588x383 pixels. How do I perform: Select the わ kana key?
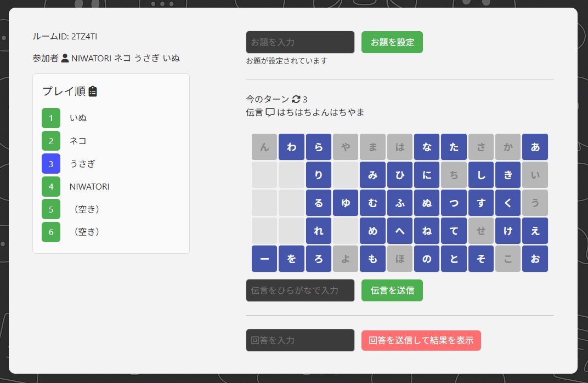292,147
